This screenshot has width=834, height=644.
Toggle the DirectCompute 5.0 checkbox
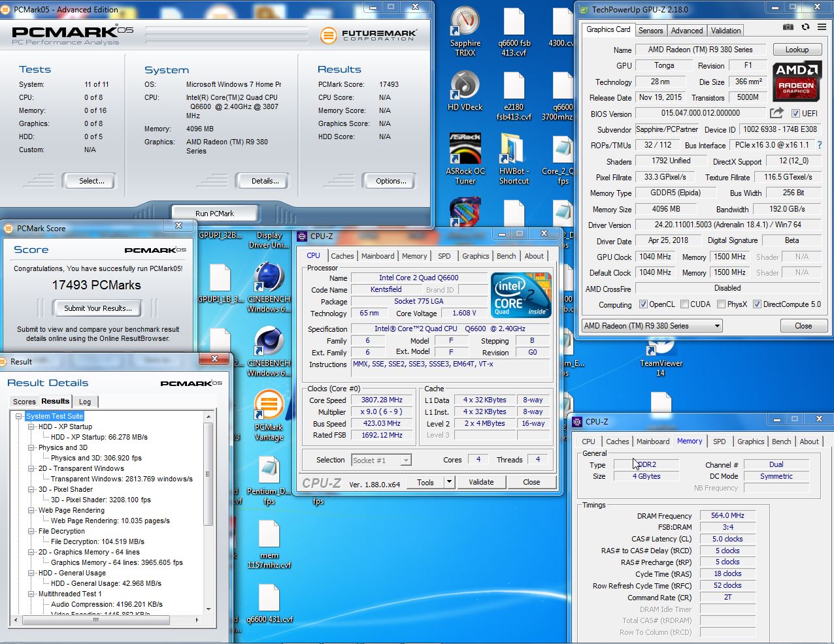pos(757,304)
